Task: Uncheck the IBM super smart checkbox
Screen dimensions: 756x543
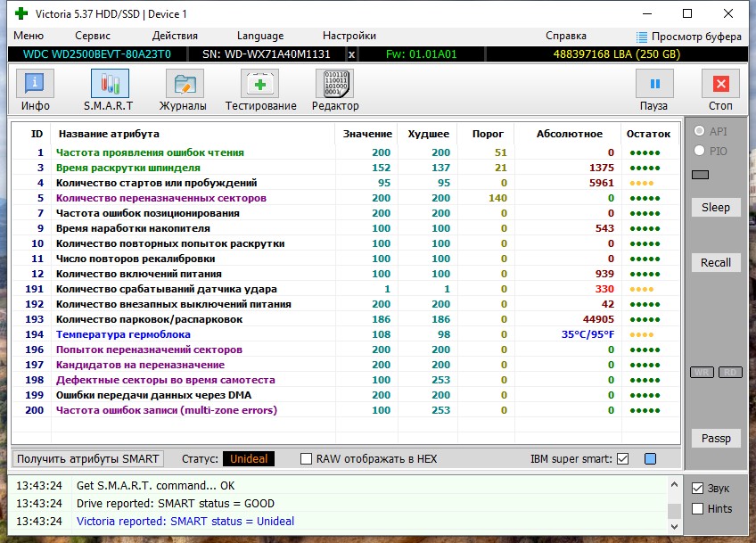Action: point(622,458)
